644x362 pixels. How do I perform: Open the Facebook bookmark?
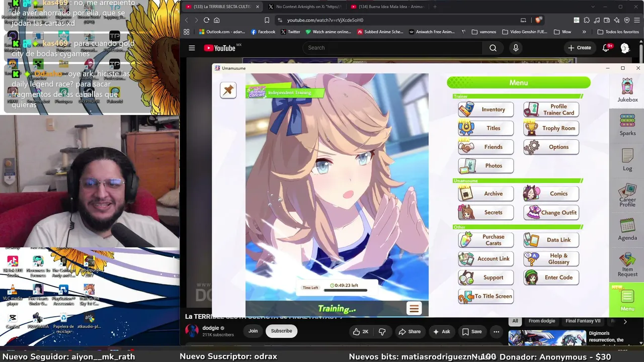click(263, 32)
